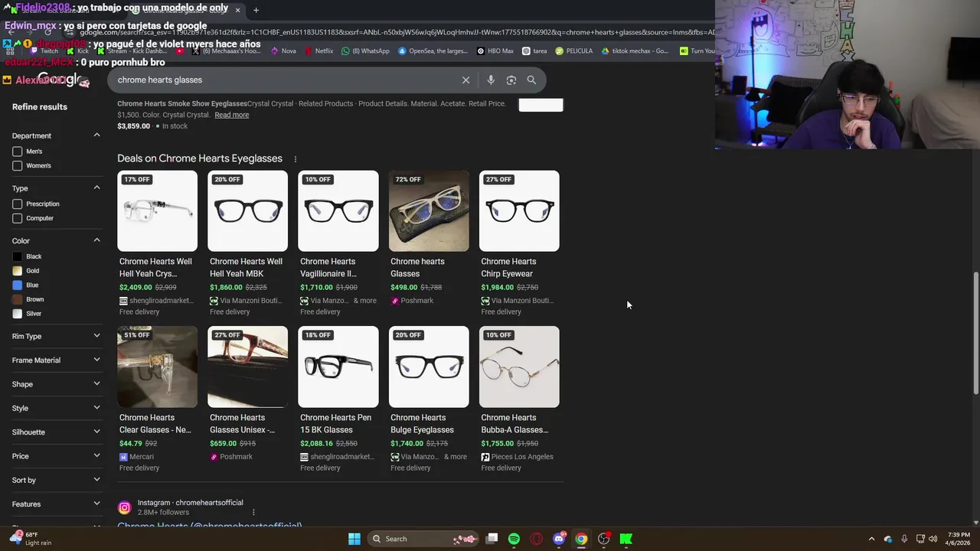980x551 pixels.
Task: Check the Women's department filter
Action: 18,166
